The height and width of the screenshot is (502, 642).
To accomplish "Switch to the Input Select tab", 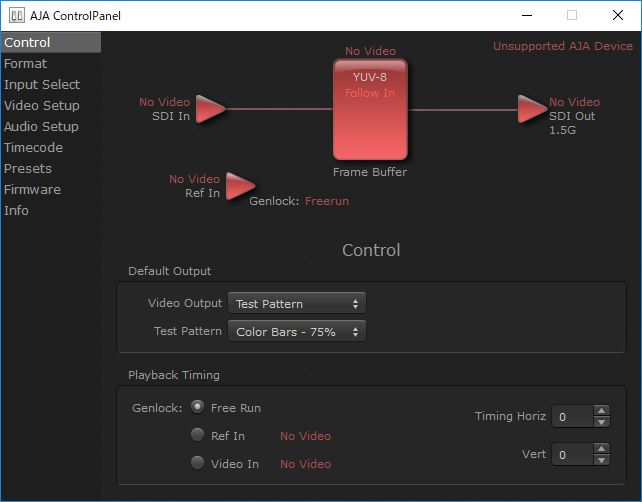I will 51,84.
